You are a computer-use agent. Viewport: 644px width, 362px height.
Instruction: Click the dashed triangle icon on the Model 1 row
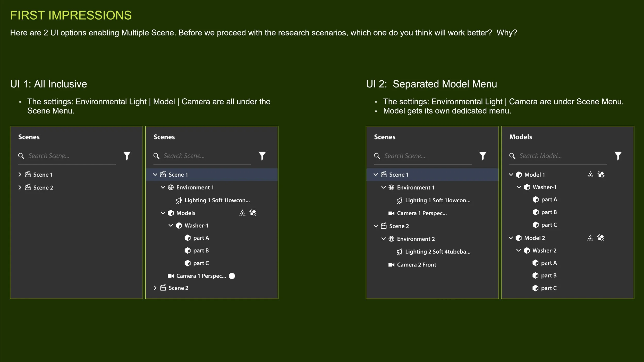click(590, 175)
